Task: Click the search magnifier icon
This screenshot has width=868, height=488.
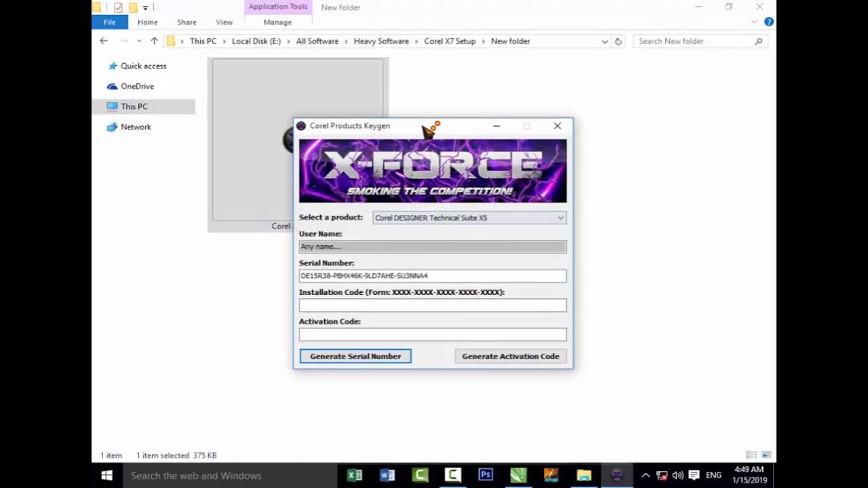Action: coord(759,41)
